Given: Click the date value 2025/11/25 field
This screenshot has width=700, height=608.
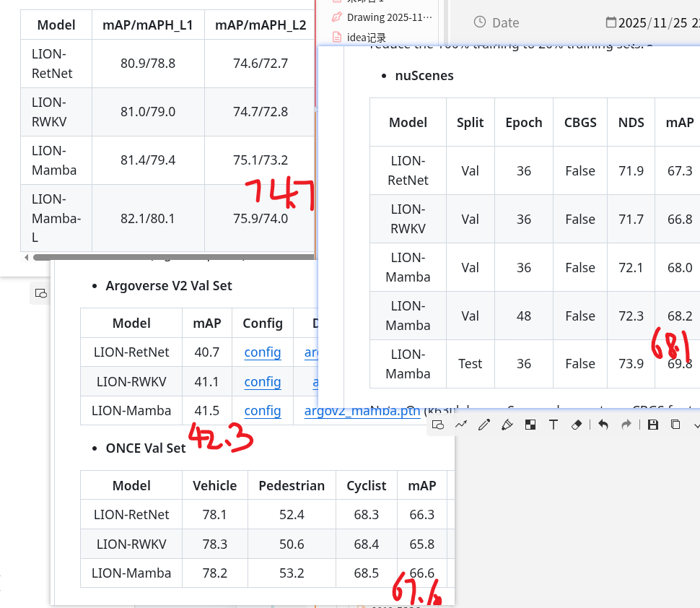Looking at the screenshot, I should 659,22.
